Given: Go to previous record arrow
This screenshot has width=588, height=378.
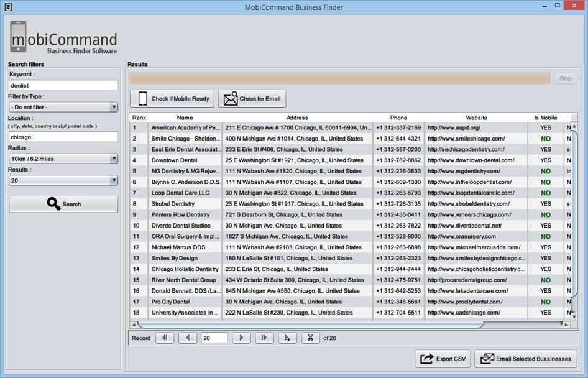Looking at the screenshot, I should [188, 338].
